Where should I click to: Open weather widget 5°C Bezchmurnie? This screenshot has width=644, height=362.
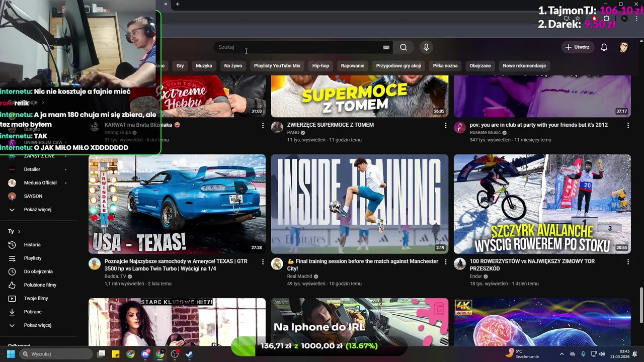(523, 354)
